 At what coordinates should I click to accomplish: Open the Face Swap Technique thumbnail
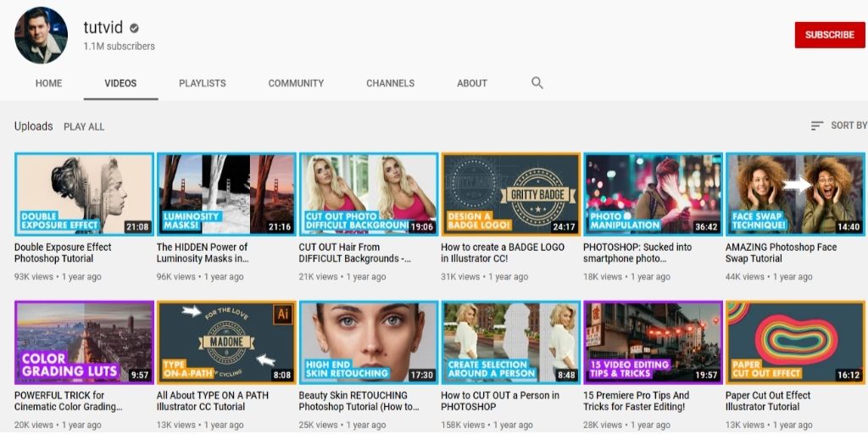[x=795, y=194]
